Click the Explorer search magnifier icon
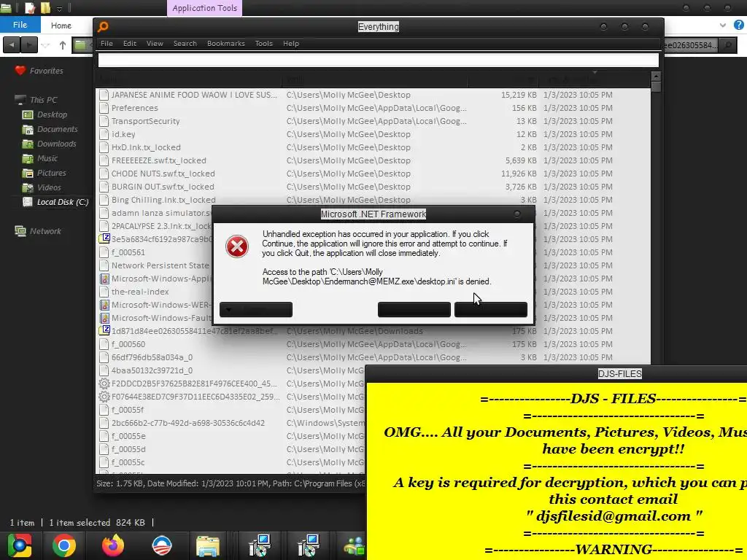747x560 pixels. [728, 45]
